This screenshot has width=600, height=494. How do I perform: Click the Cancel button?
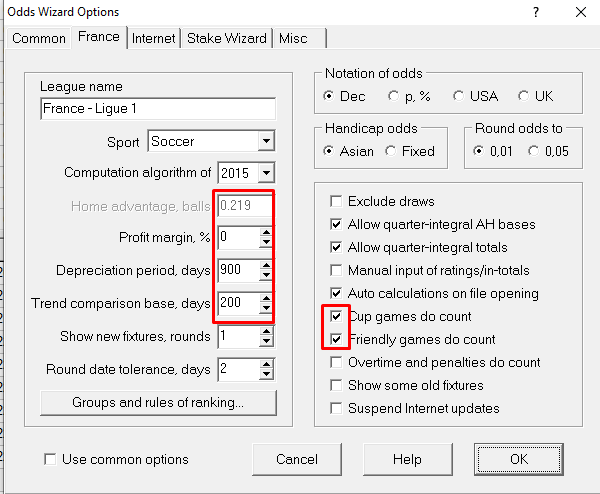(297, 459)
